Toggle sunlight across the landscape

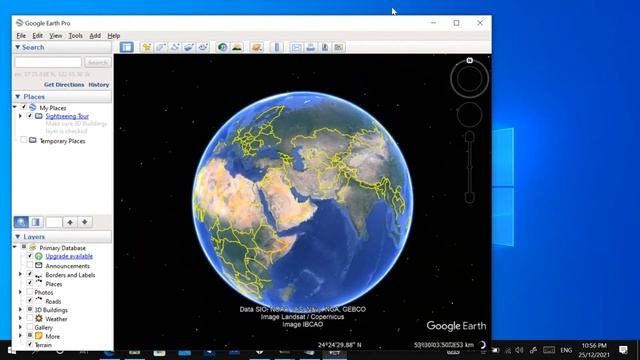tap(237, 47)
